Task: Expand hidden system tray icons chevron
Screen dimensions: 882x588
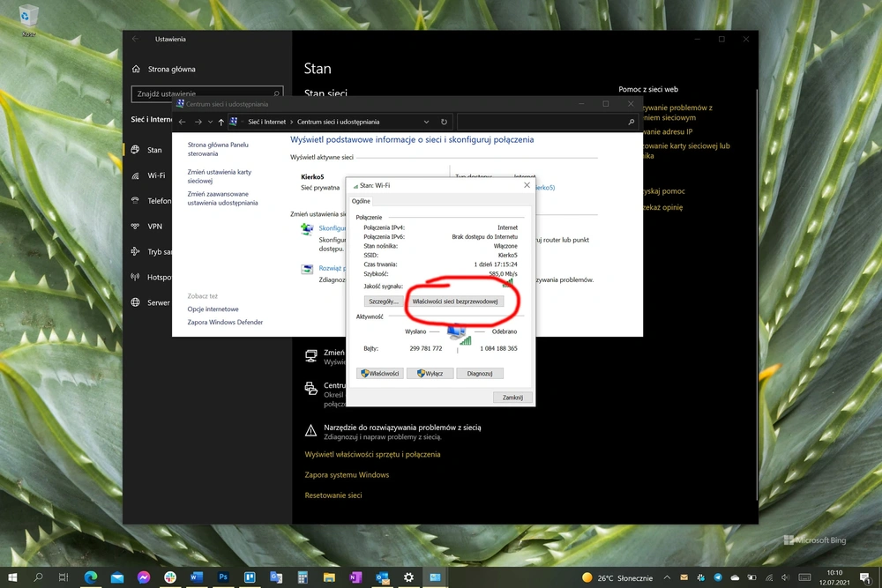Action: 667,577
